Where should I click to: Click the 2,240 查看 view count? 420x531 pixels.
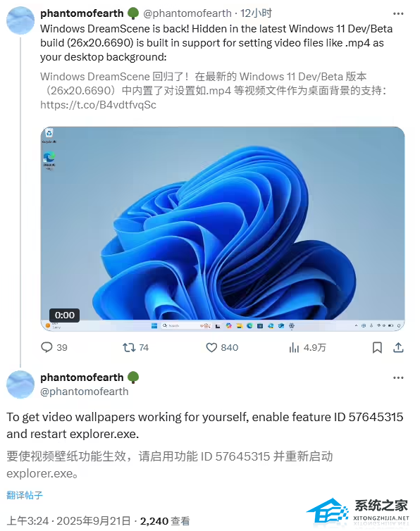165,521
